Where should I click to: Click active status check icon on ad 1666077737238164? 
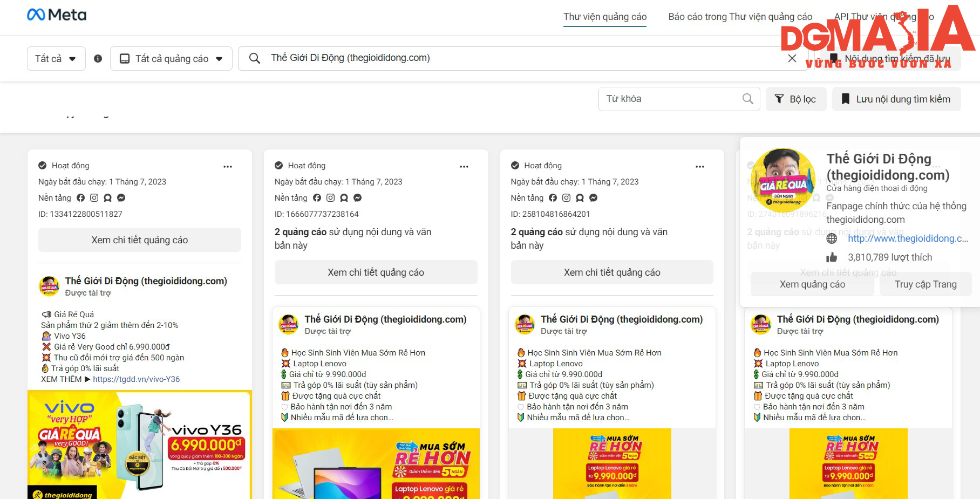tap(279, 166)
